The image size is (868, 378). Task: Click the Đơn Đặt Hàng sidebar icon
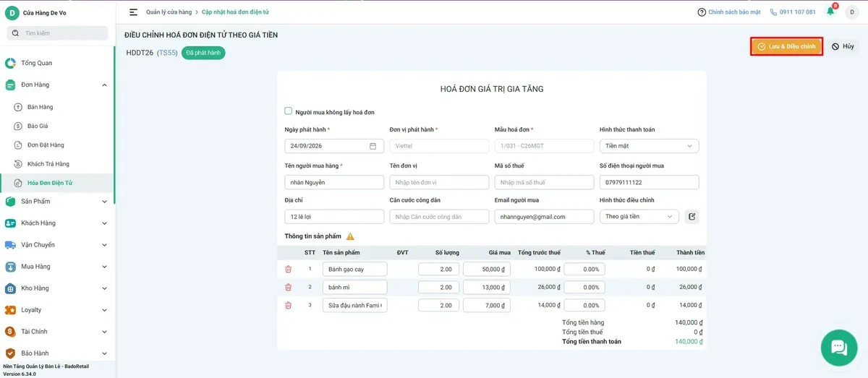click(x=19, y=145)
